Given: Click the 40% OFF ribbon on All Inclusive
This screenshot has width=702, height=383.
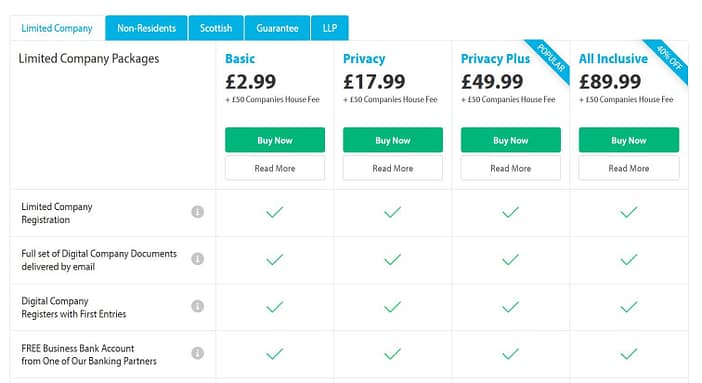Looking at the screenshot, I should pos(668,58).
